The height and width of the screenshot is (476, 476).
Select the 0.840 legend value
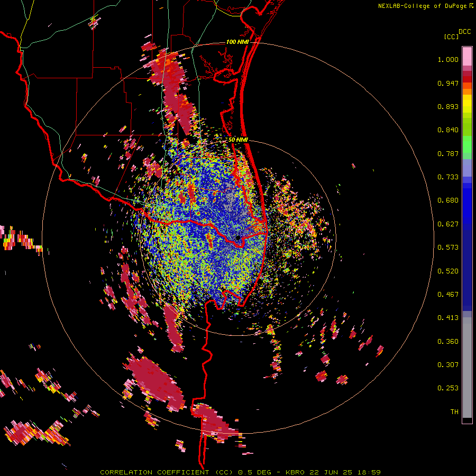(x=448, y=130)
